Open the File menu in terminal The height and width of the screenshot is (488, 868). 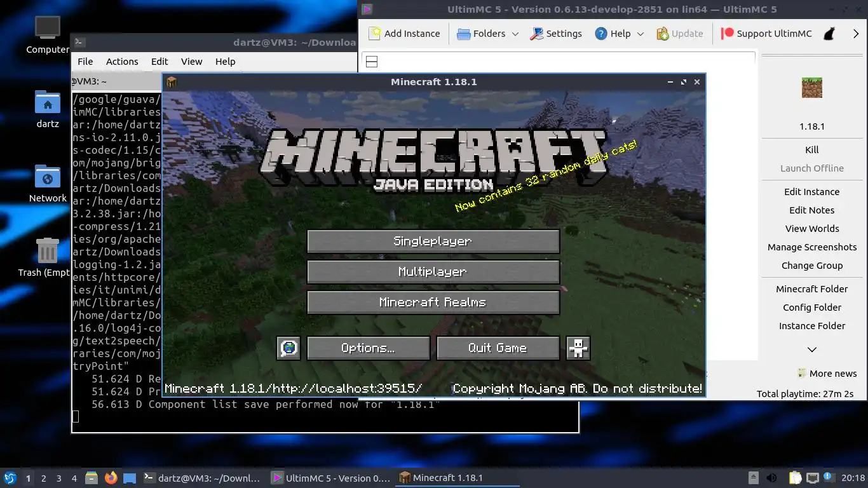click(x=85, y=62)
